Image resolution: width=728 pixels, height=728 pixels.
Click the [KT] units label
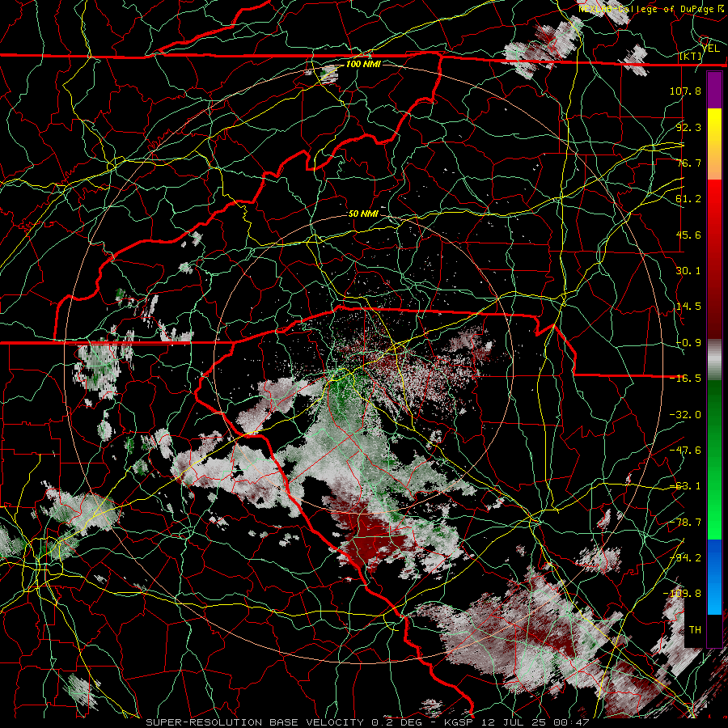[x=691, y=57]
